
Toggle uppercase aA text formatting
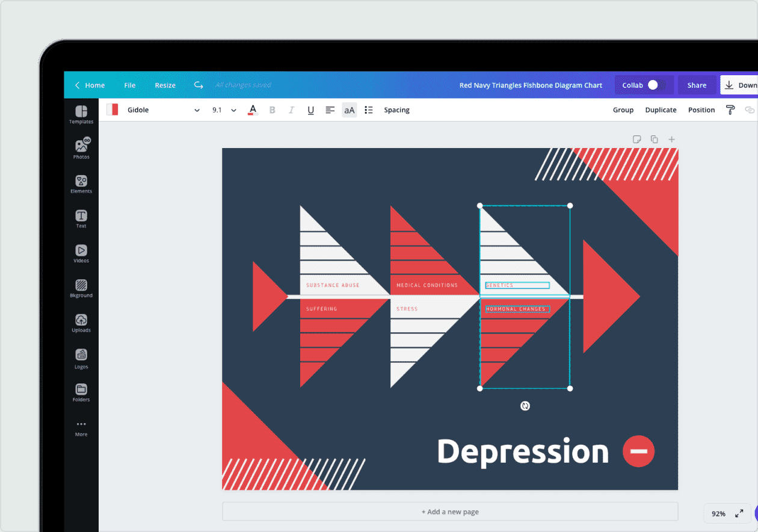(349, 110)
